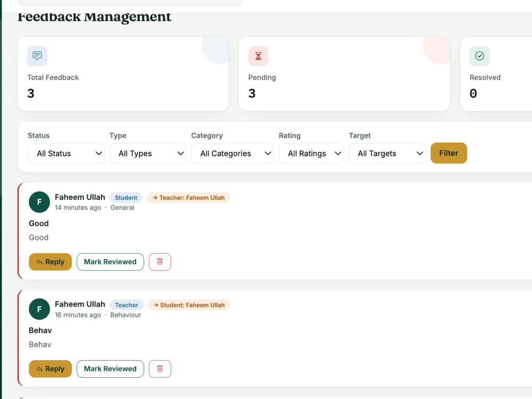Click the Teacher role badge
The height and width of the screenshot is (399, 532).
[x=126, y=305]
